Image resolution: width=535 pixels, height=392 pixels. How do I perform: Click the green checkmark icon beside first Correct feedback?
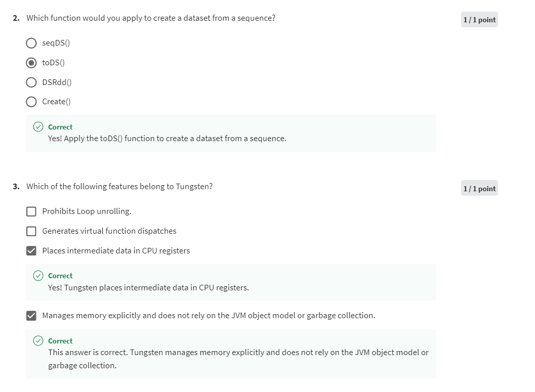point(38,126)
